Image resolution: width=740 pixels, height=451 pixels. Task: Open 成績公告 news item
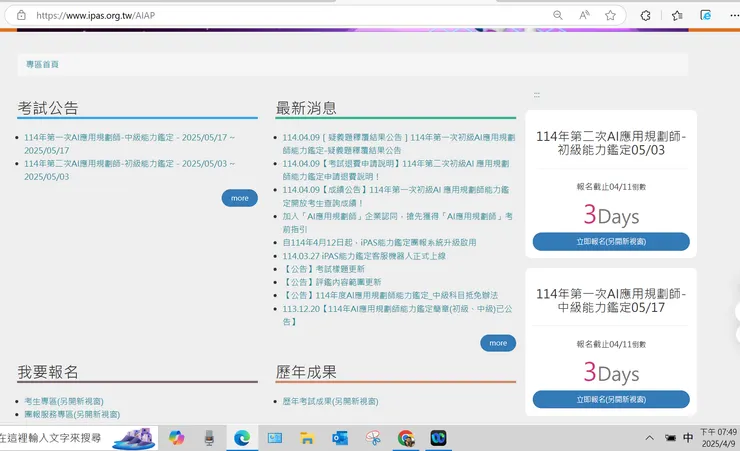coord(396,196)
